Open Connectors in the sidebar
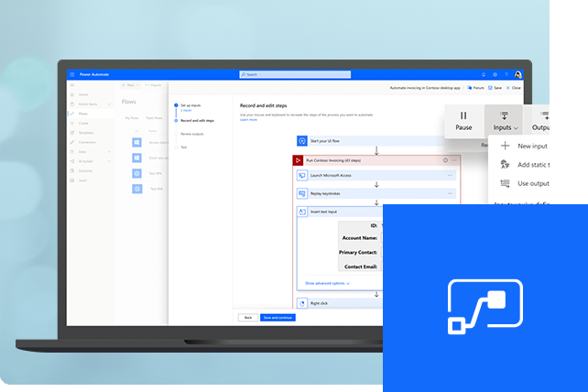 pyautogui.click(x=87, y=142)
